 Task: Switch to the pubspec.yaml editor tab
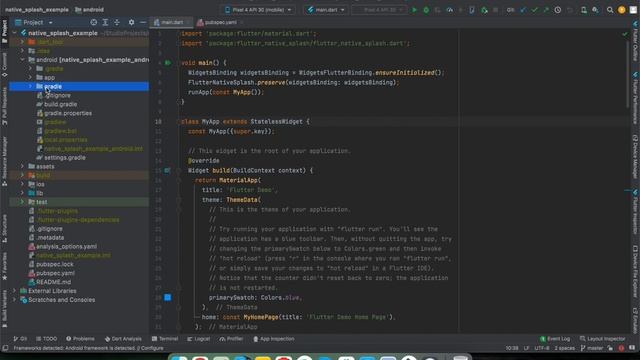(220, 22)
